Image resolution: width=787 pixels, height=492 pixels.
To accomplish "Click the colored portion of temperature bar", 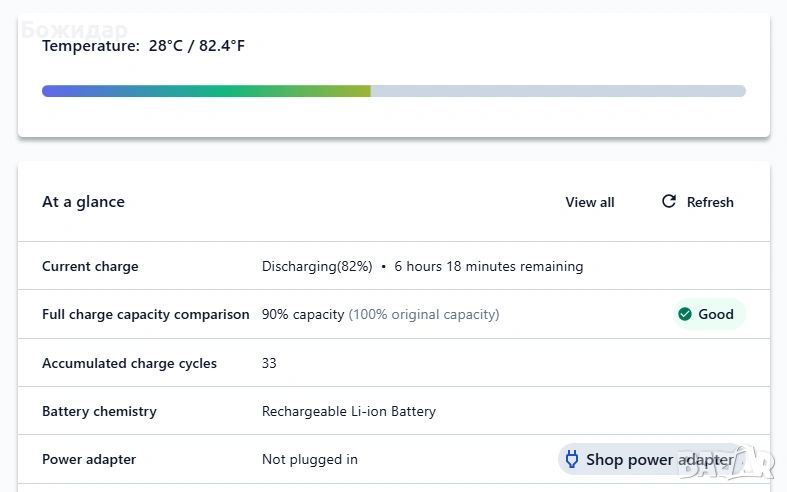I will coord(206,91).
